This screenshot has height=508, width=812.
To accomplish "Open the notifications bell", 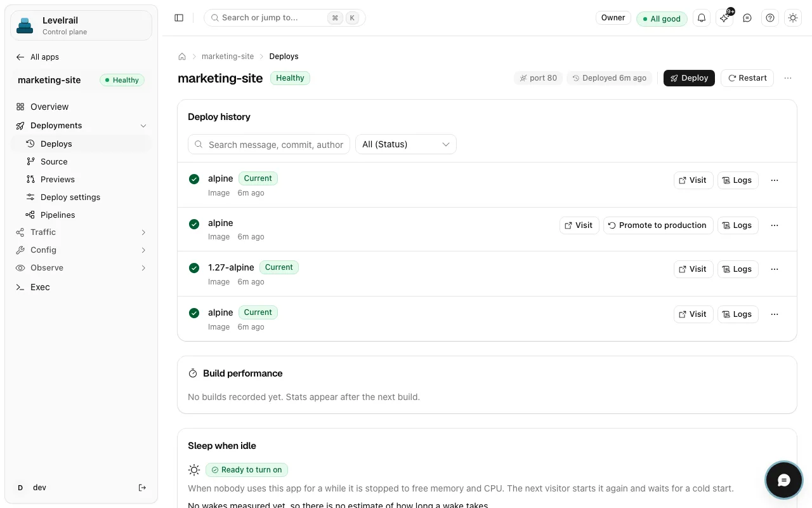I will click(x=702, y=18).
